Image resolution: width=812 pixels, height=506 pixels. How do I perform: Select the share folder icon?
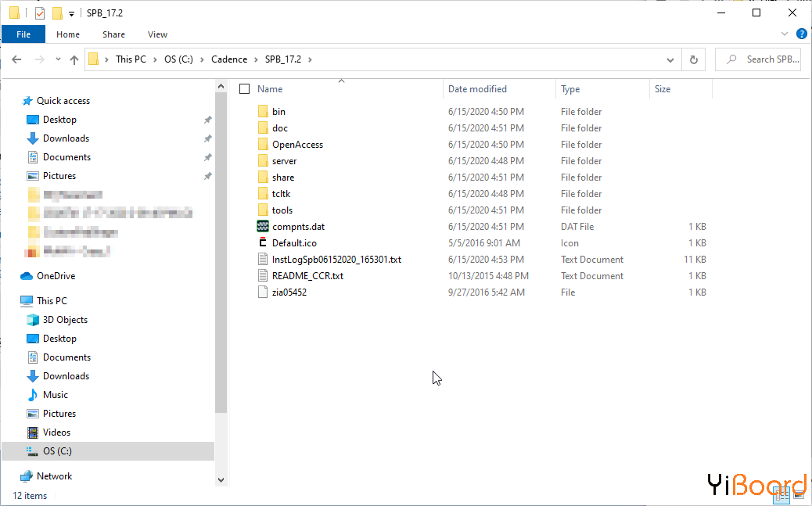coord(263,177)
